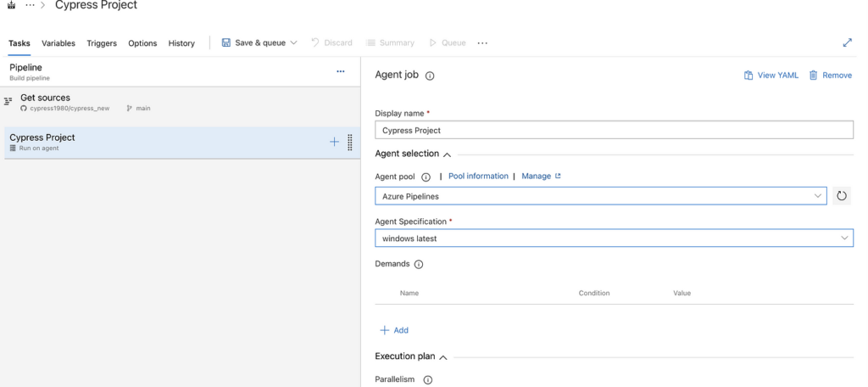Click the Parallelism info icon
The height and width of the screenshot is (387, 868).
(x=428, y=380)
